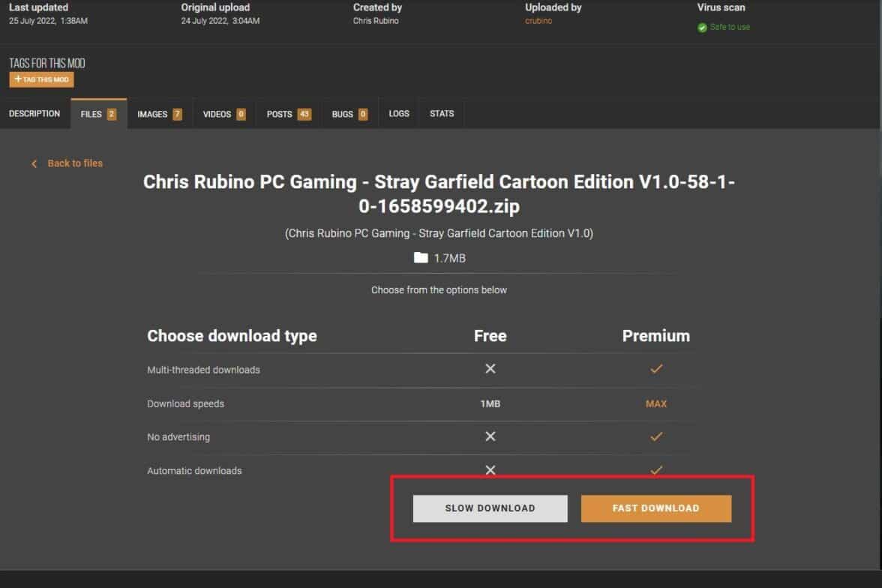The height and width of the screenshot is (588, 882).
Task: Click the 'Download speeds' row label
Action: point(186,403)
